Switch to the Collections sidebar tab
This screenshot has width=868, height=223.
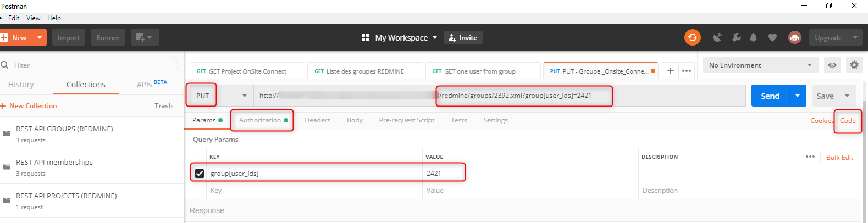tap(86, 85)
